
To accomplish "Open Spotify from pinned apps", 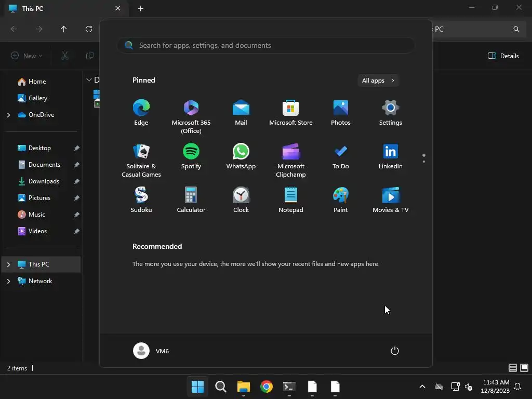I will coord(191,156).
